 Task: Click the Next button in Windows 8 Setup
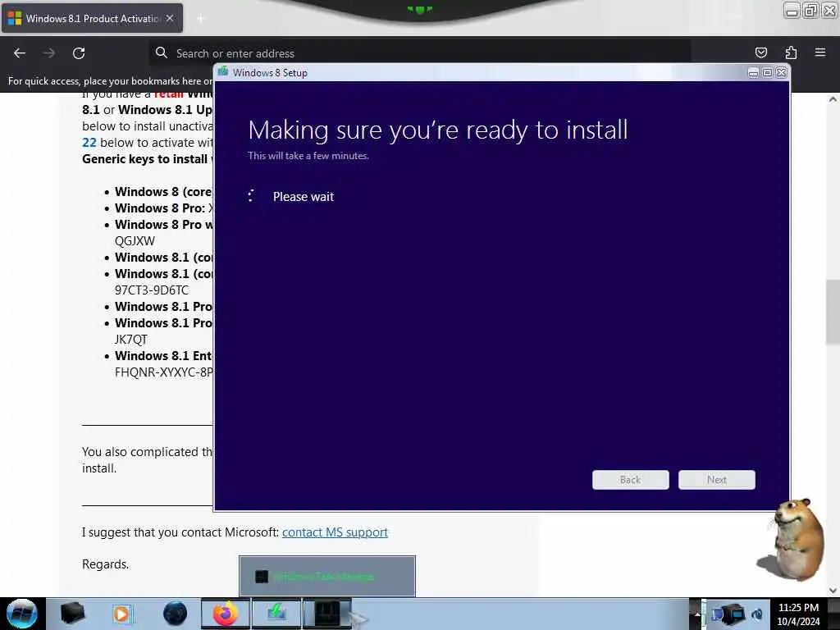pos(717,479)
